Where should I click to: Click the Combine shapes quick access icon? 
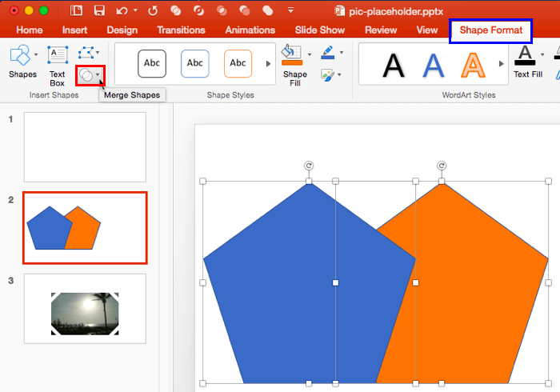click(198, 10)
